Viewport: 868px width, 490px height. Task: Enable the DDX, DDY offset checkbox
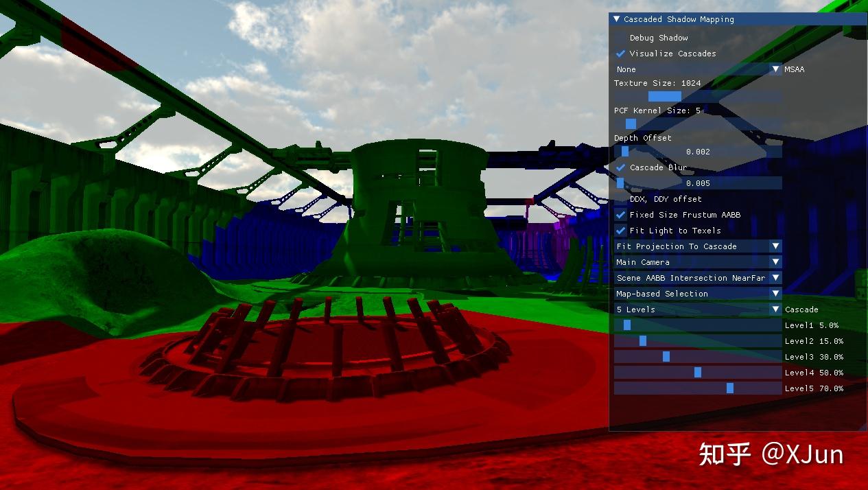pyautogui.click(x=621, y=199)
